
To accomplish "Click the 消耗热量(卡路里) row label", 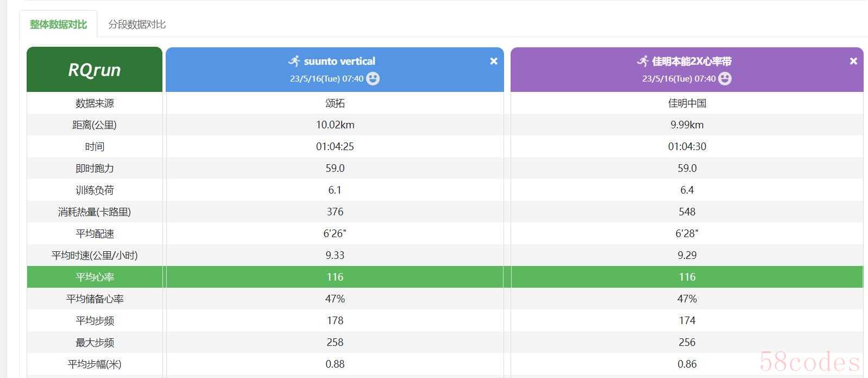I will pos(95,212).
